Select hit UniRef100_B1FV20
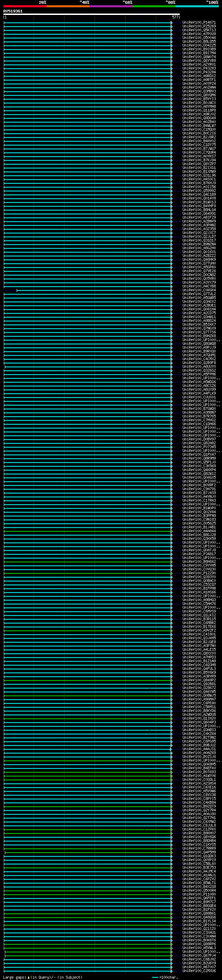The width and height of the screenshot is (222, 980). pos(199,910)
